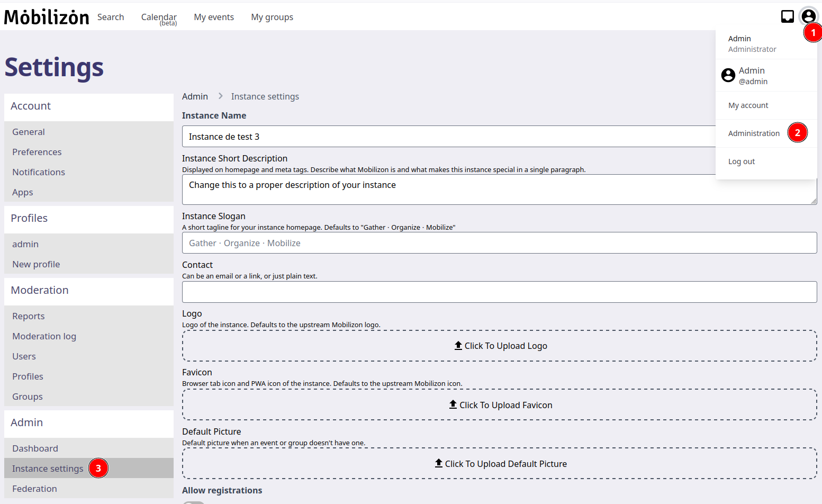The width and height of the screenshot is (822, 504).
Task: Open the admin Dashboard
Action: pyautogui.click(x=89, y=448)
